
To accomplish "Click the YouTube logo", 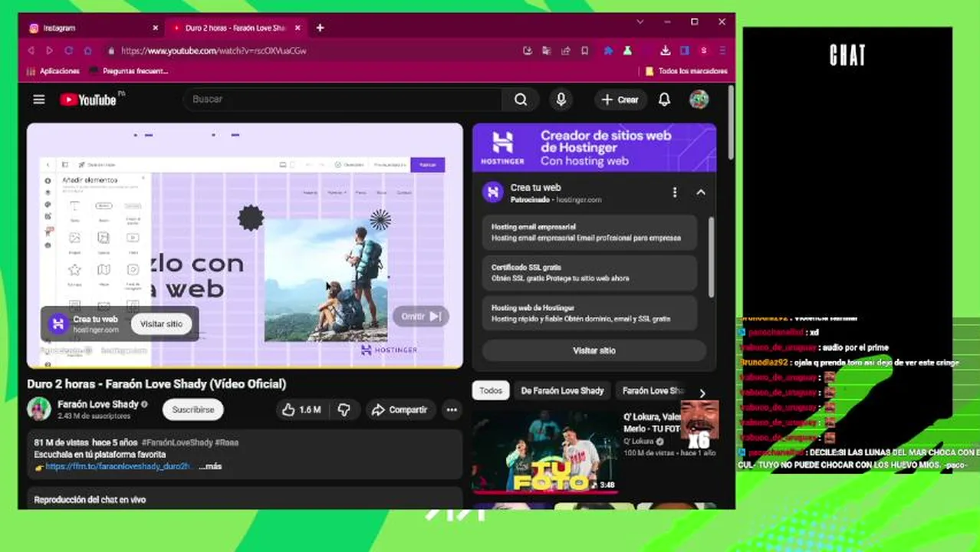I will (x=88, y=100).
